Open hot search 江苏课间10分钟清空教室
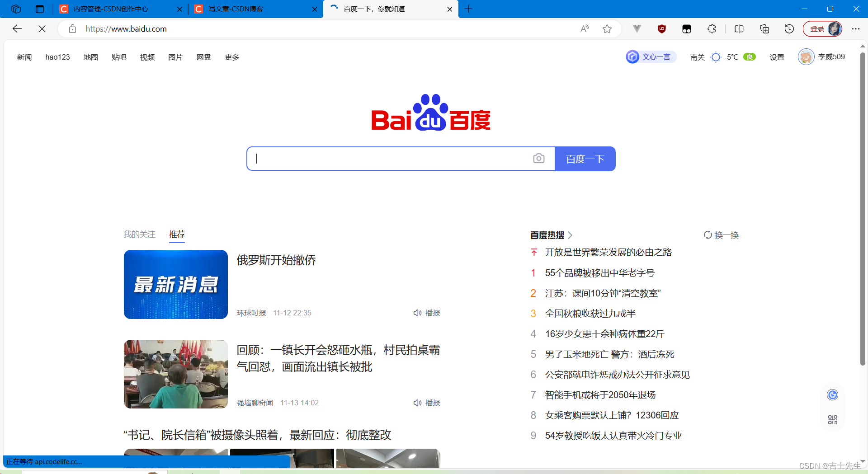This screenshot has width=868, height=474. click(x=603, y=293)
